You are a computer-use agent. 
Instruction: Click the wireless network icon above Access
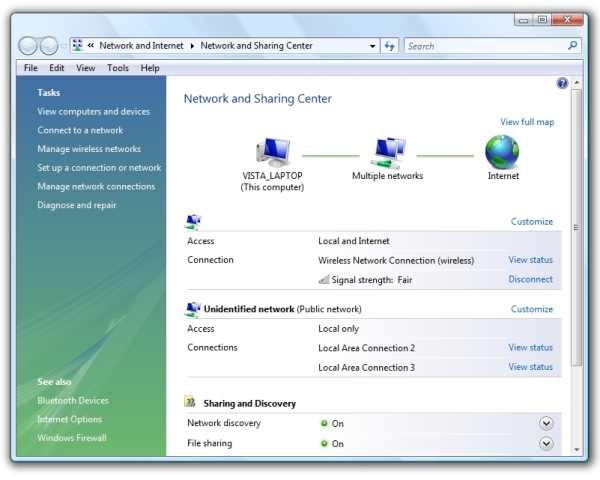coord(193,222)
